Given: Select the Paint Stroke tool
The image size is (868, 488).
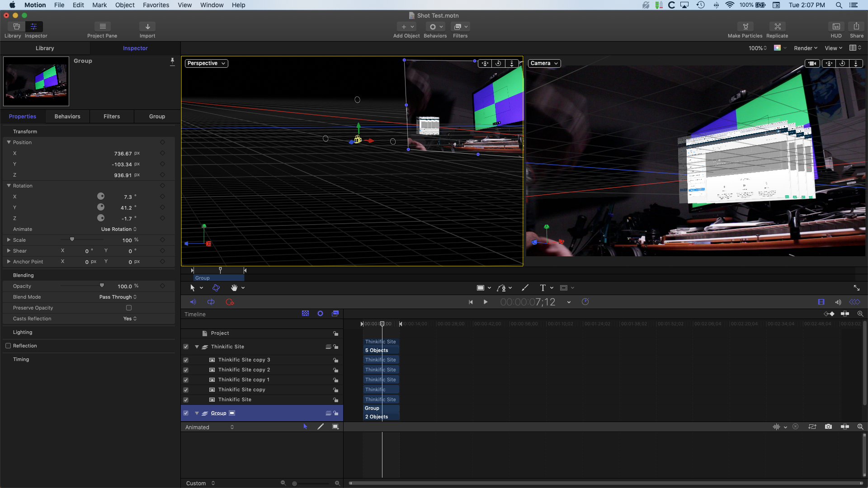Looking at the screenshot, I should tap(525, 288).
